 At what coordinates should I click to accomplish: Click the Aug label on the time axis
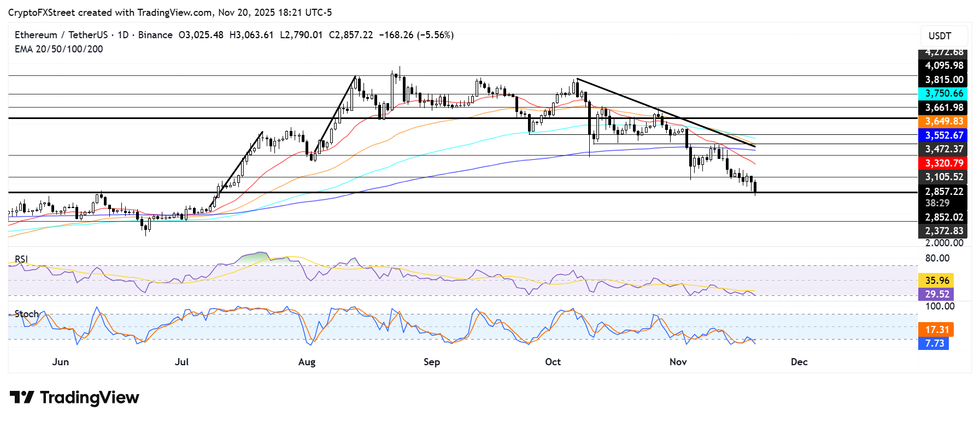307,362
